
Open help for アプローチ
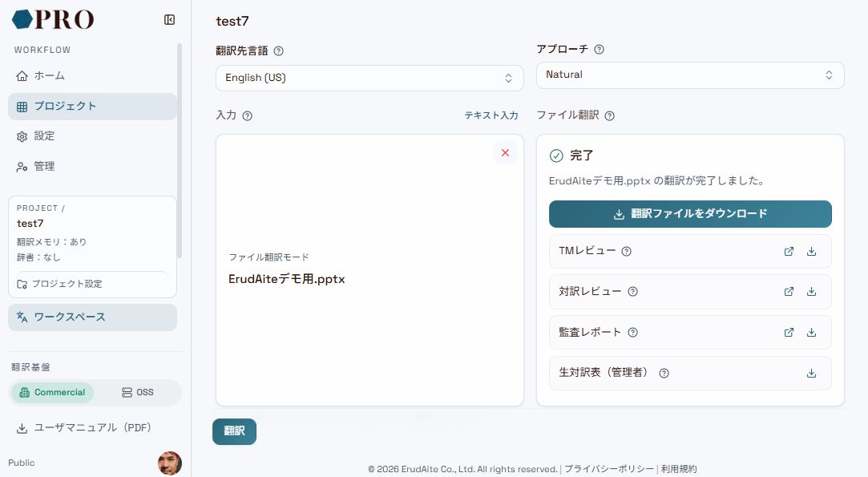(599, 50)
